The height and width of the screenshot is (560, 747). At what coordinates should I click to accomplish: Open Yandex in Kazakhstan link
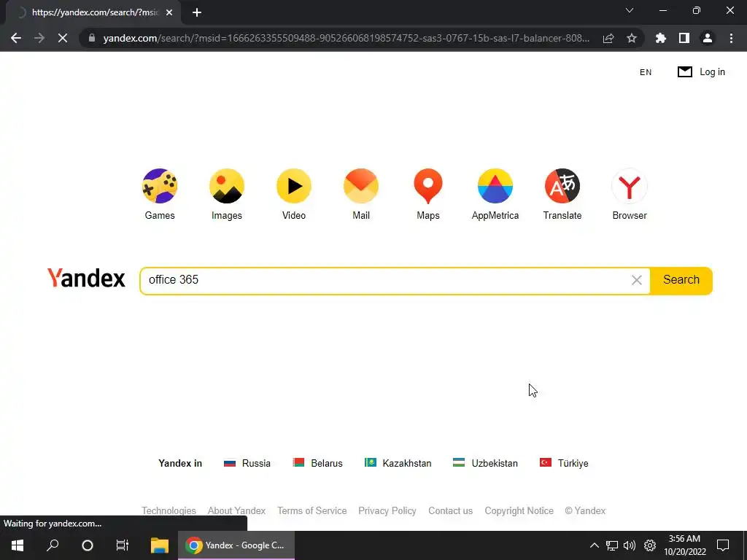pyautogui.click(x=398, y=463)
